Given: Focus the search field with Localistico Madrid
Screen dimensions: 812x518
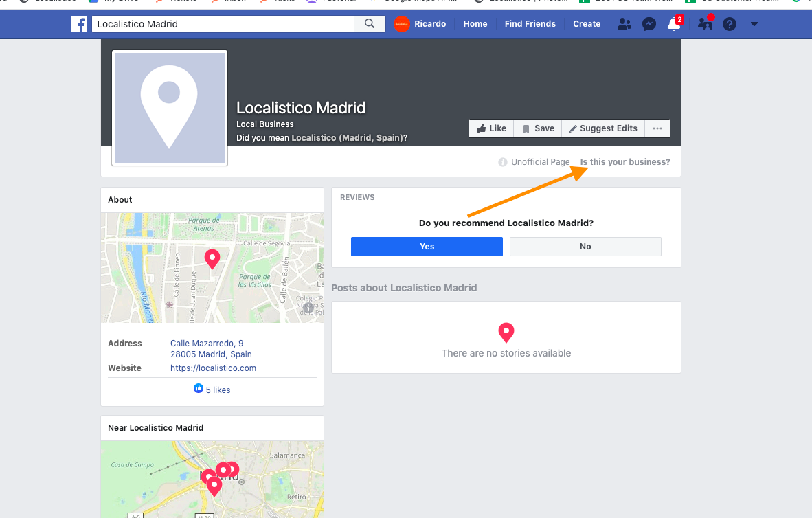Looking at the screenshot, I should 223,24.
